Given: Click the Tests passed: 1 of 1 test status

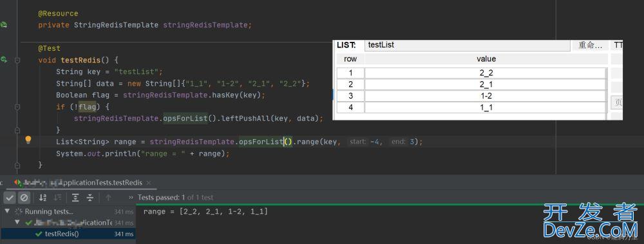Looking at the screenshot, I should (175, 198).
